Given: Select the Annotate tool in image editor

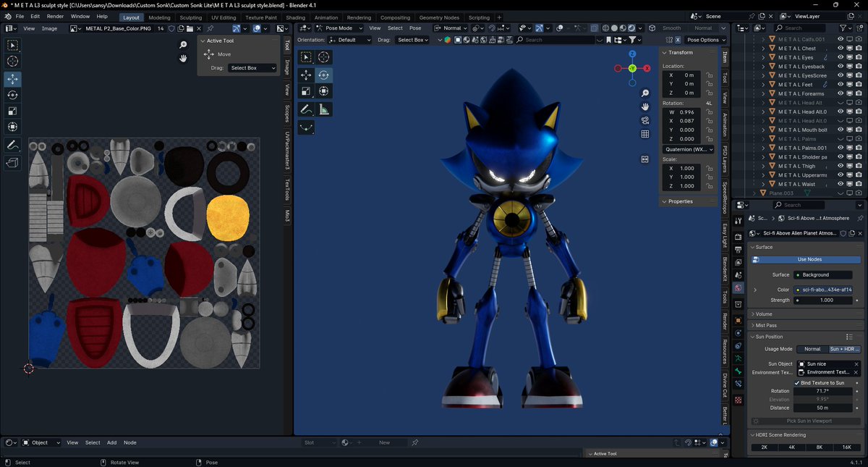Looking at the screenshot, I should (x=13, y=146).
